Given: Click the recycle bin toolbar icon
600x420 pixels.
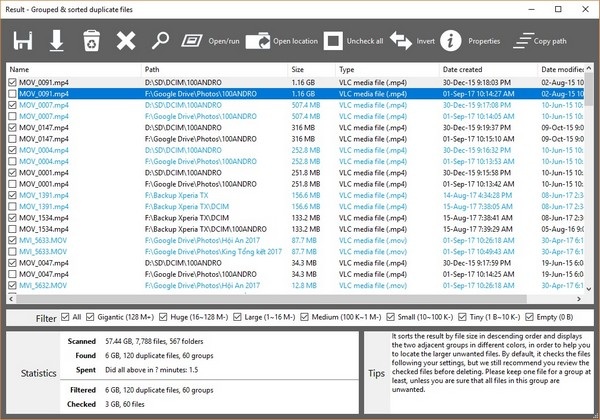Looking at the screenshot, I should coord(91,41).
